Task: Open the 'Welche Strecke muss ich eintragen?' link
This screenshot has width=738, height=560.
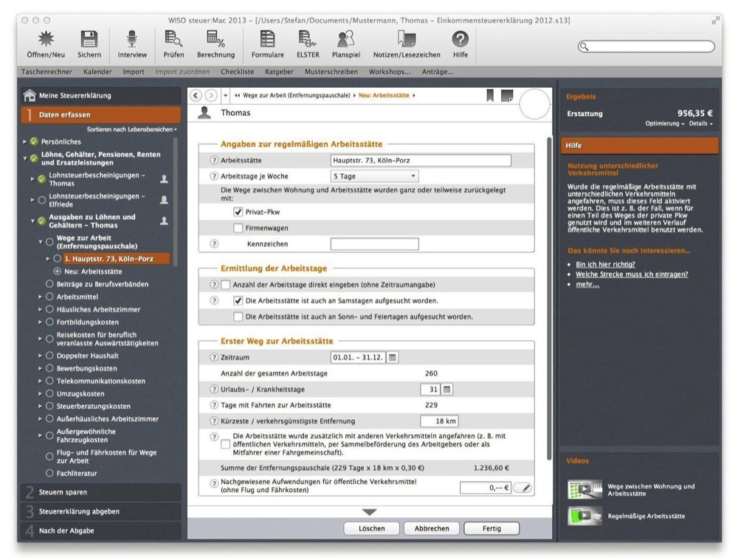Action: point(632,274)
